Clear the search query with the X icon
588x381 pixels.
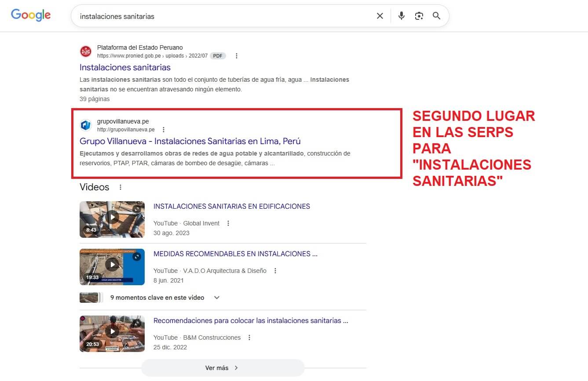click(380, 15)
